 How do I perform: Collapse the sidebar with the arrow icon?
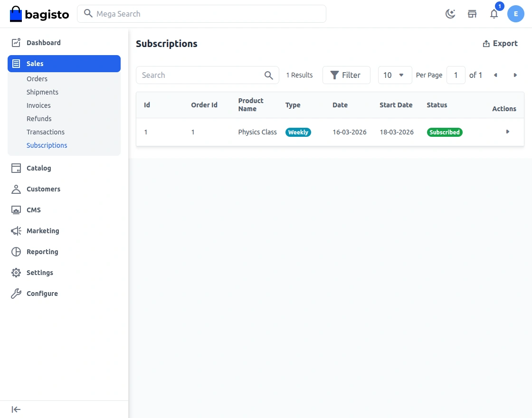click(16, 409)
